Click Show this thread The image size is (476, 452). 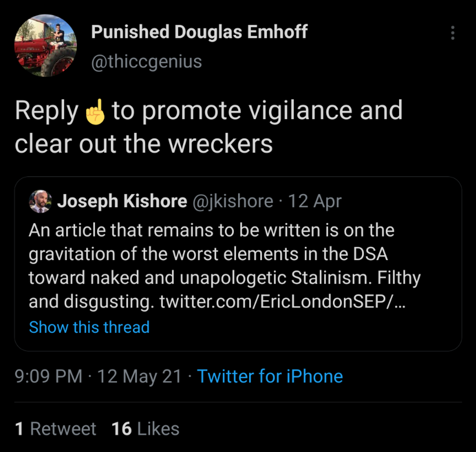pos(89,327)
